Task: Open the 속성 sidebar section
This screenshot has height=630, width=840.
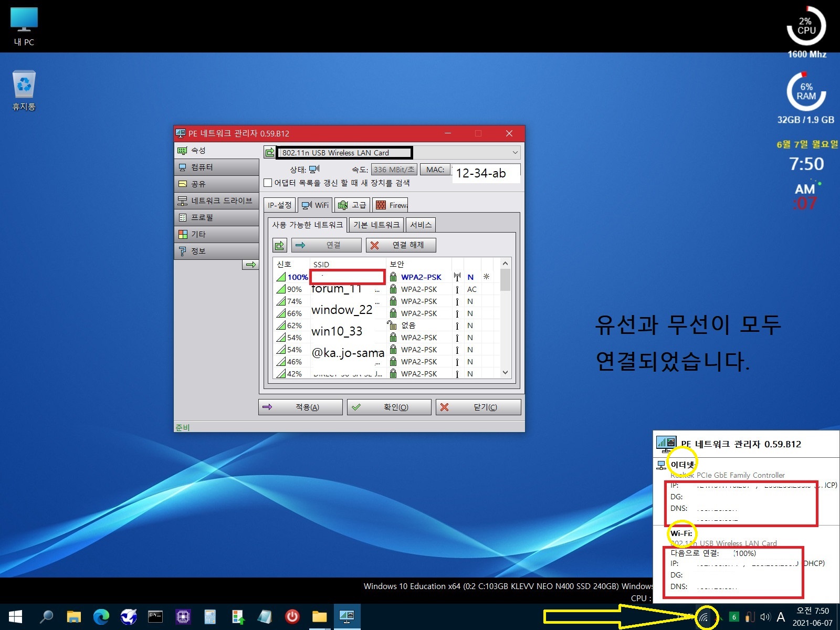Action: point(216,150)
